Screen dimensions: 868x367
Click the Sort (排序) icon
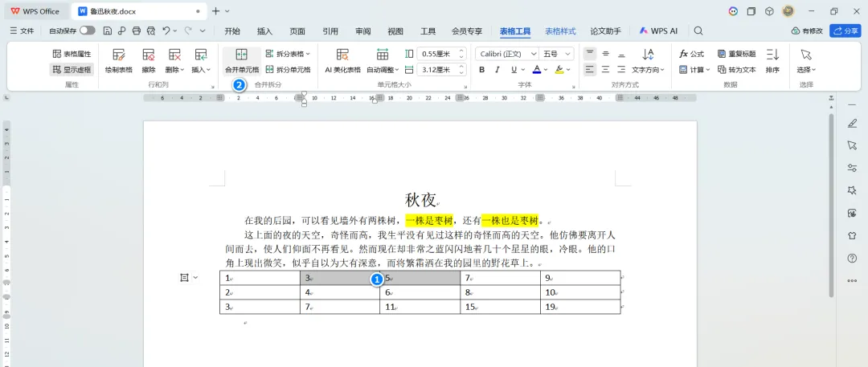tap(773, 55)
